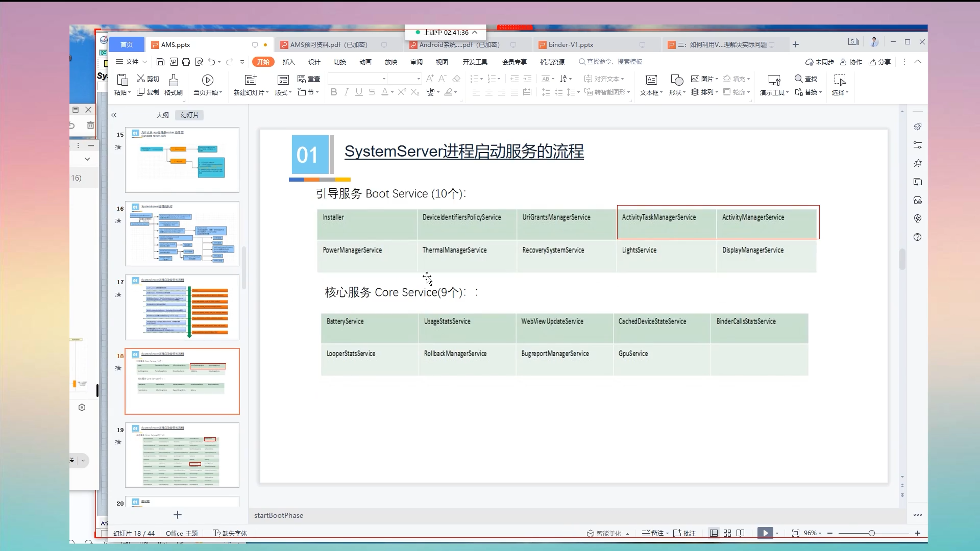Open the 96% zoom level dropdown

click(813, 533)
